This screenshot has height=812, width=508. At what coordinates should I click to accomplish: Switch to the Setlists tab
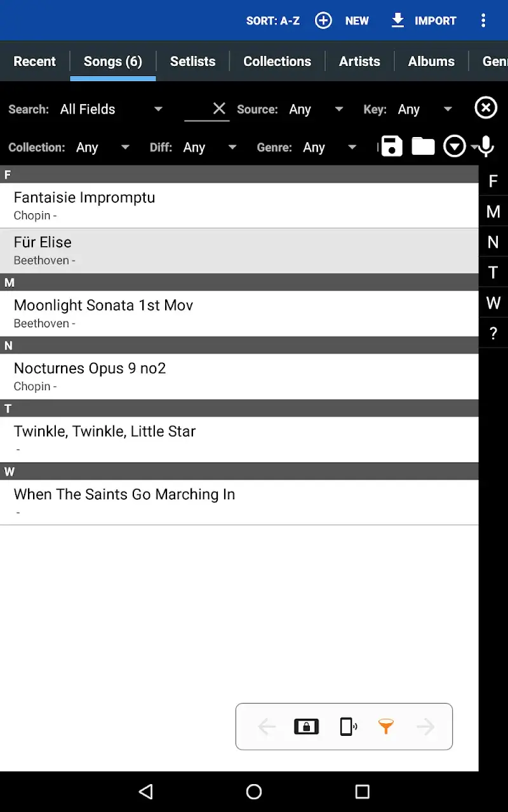click(192, 61)
